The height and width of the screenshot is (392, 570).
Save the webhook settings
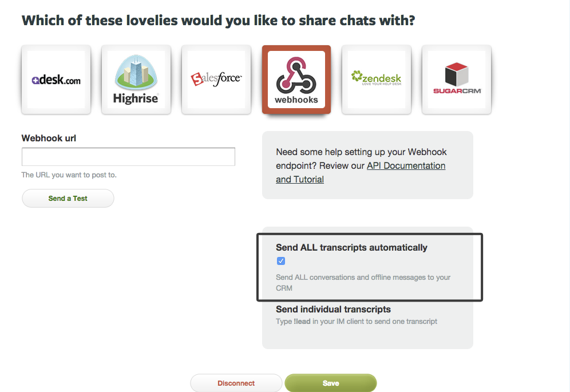click(331, 383)
